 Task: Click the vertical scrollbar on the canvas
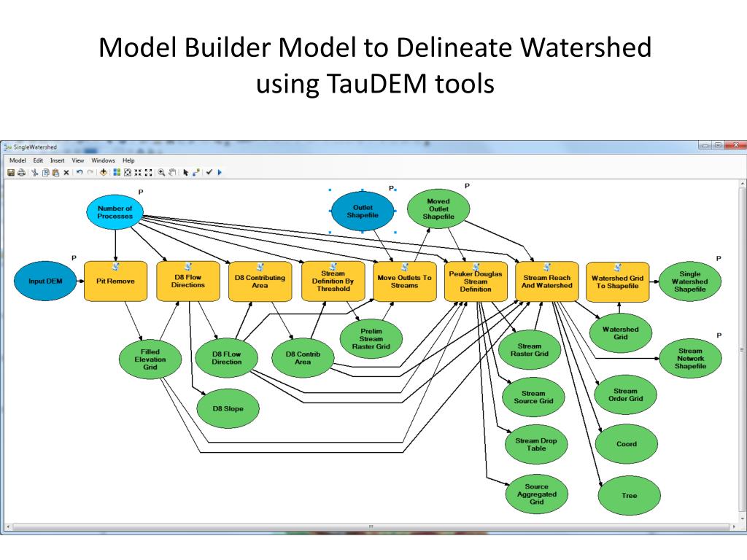pos(742,349)
